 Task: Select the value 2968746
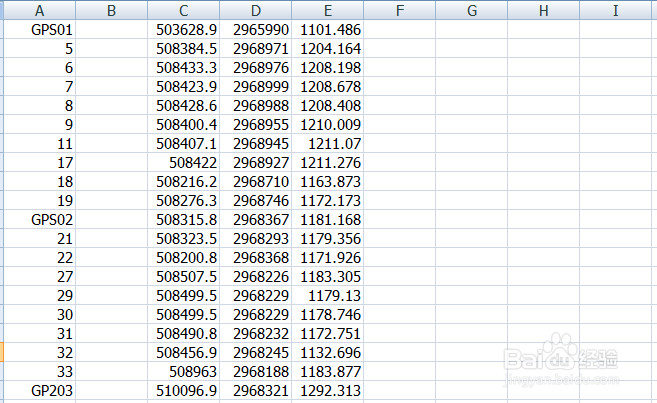(256, 200)
